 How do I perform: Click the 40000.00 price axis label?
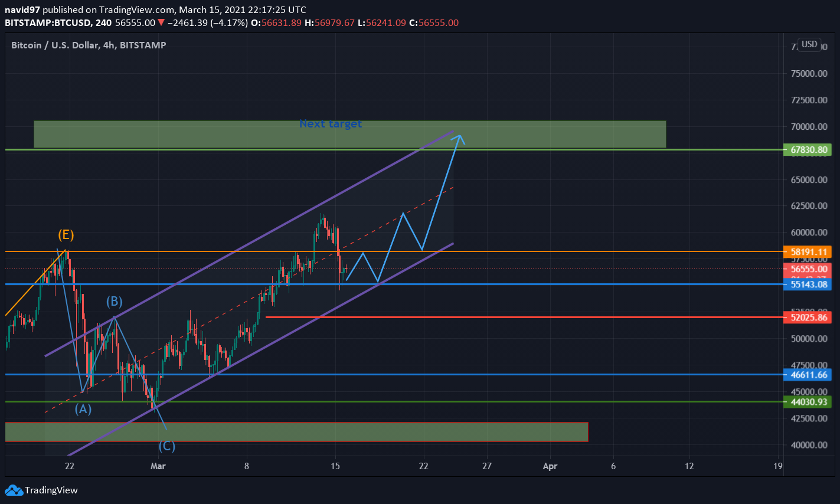coord(809,445)
